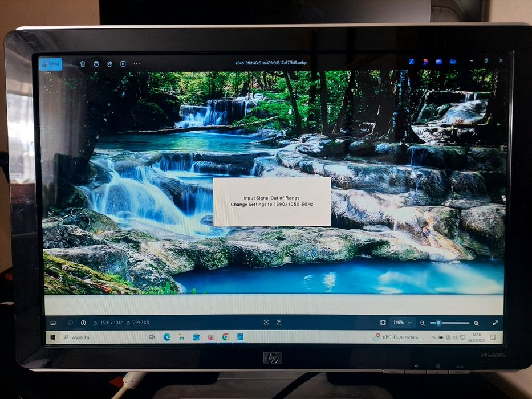Click the zoom slider track
Image resolution: width=532 pixels, height=399 pixels.
click(x=449, y=323)
